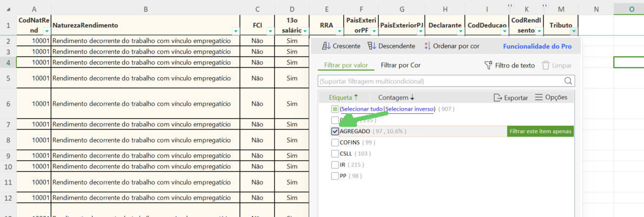This screenshot has width=644, height=217.
Task: Select row 11 header
Action: pyautogui.click(x=8, y=182)
